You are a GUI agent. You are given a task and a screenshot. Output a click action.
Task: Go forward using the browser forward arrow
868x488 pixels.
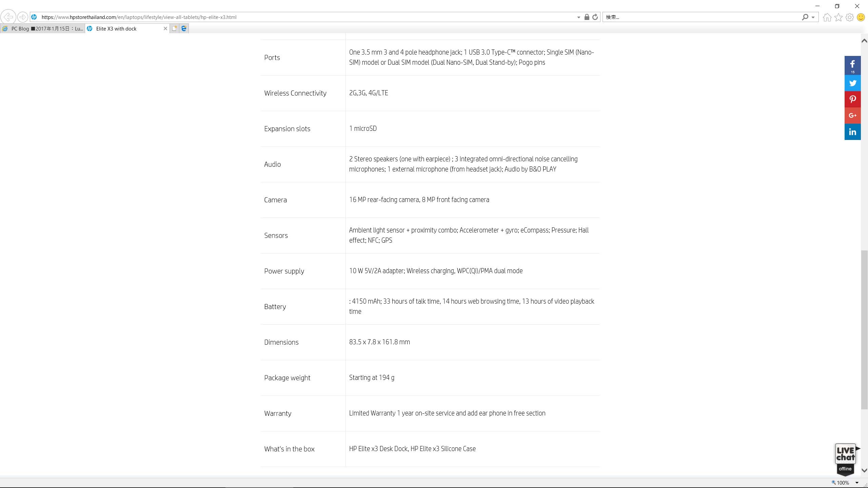(x=22, y=17)
